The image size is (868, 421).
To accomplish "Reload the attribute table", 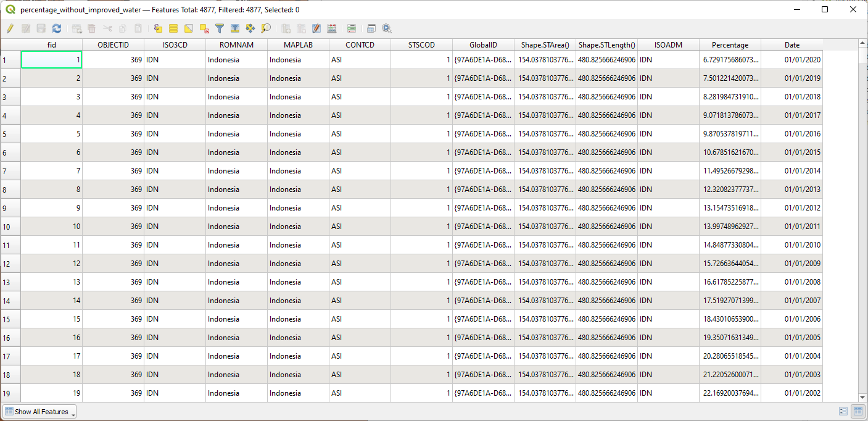I will click(57, 28).
